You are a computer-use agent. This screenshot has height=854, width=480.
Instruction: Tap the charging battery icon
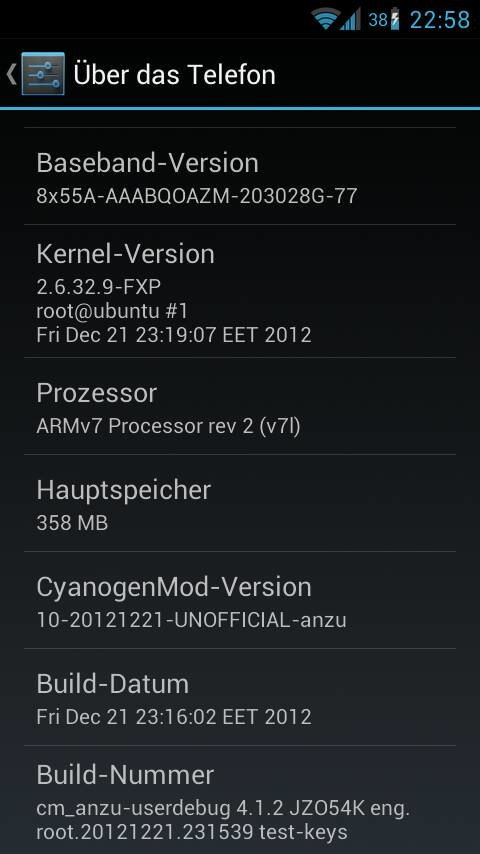click(395, 20)
